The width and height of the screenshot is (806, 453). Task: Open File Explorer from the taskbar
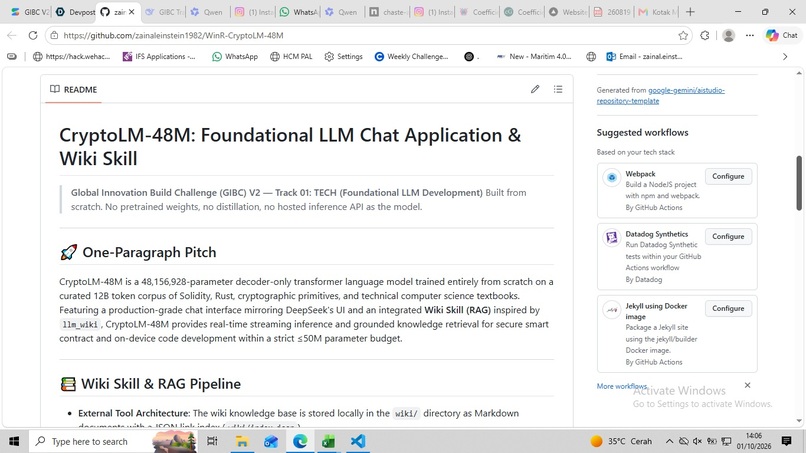tap(242, 441)
